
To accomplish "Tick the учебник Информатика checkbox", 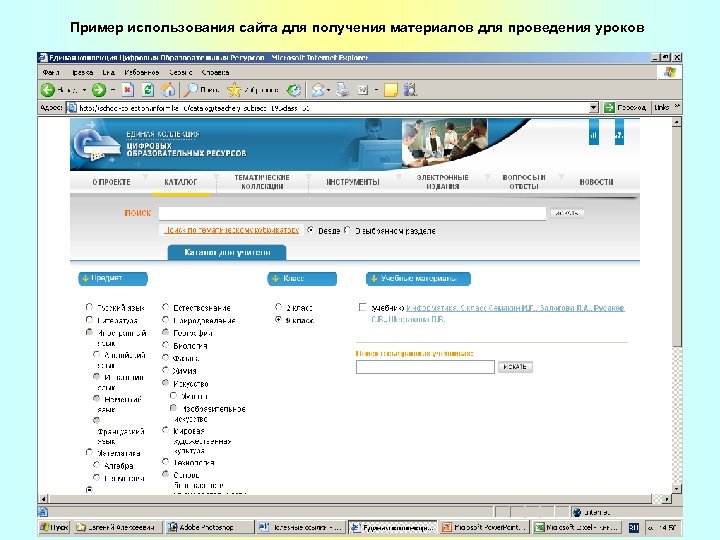I will (x=362, y=307).
